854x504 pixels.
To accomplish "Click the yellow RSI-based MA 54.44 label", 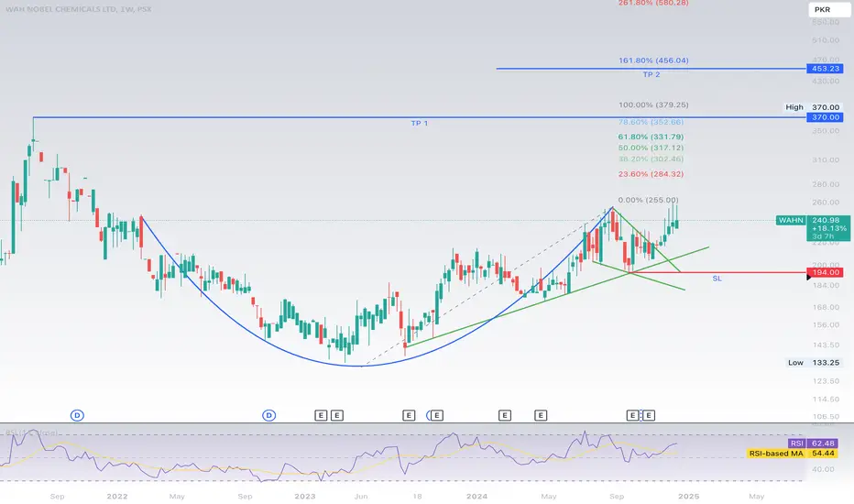I will tap(792, 454).
